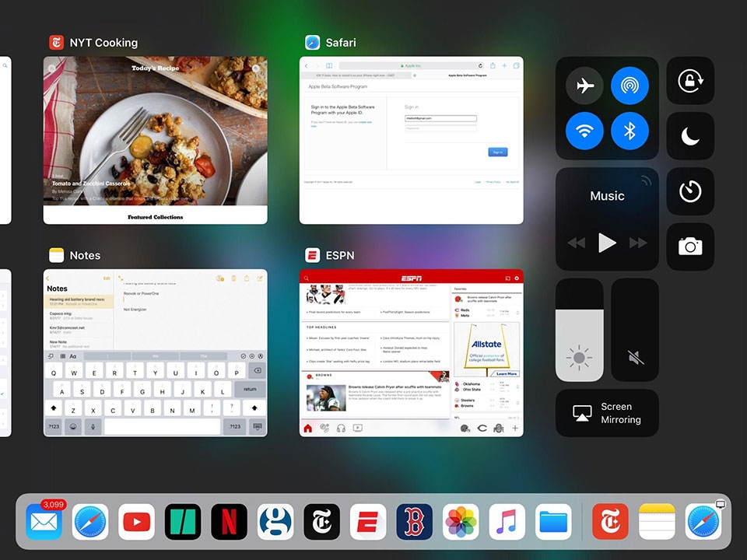The image size is (747, 560).
Task: Click the Allstate ad Learn More button
Action: point(507,374)
